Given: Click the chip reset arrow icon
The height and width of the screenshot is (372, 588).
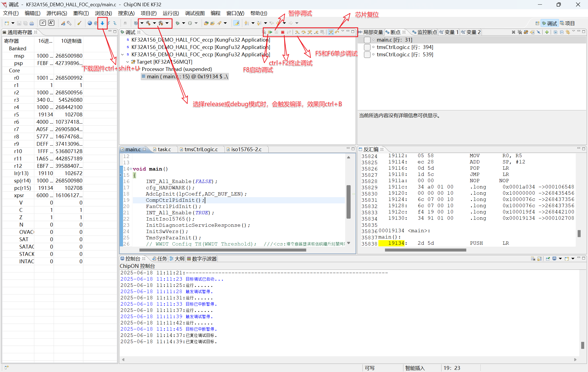Looking at the screenshot, I should (337, 32).
